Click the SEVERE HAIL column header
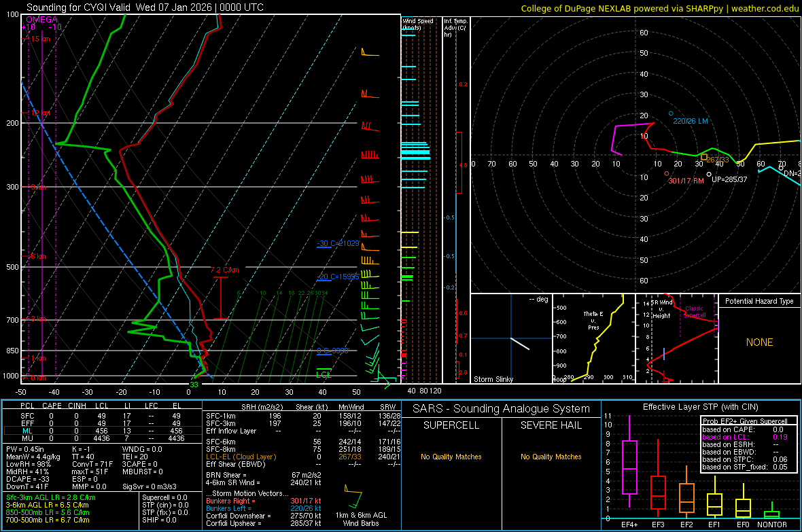The width and height of the screenshot is (802, 532). (551, 425)
